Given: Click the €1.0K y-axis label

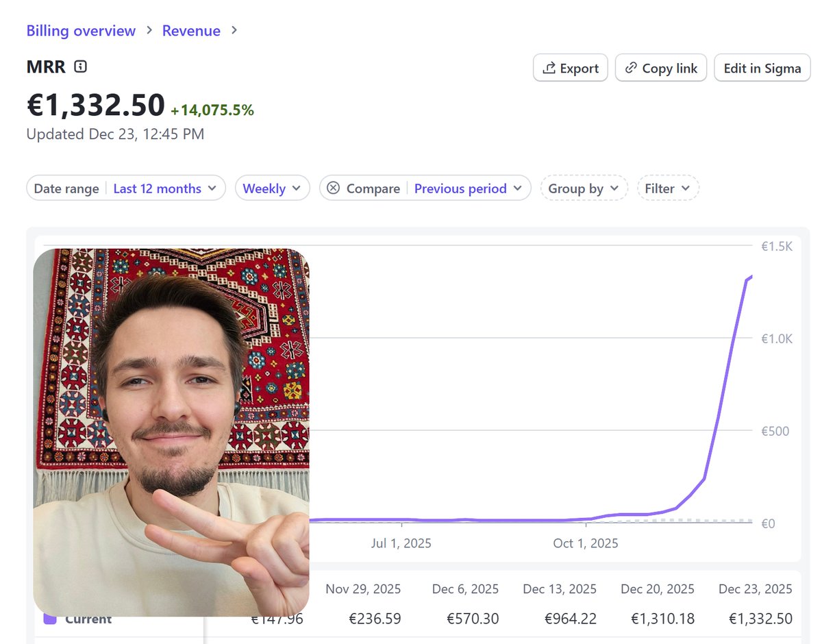Looking at the screenshot, I should click(x=776, y=338).
